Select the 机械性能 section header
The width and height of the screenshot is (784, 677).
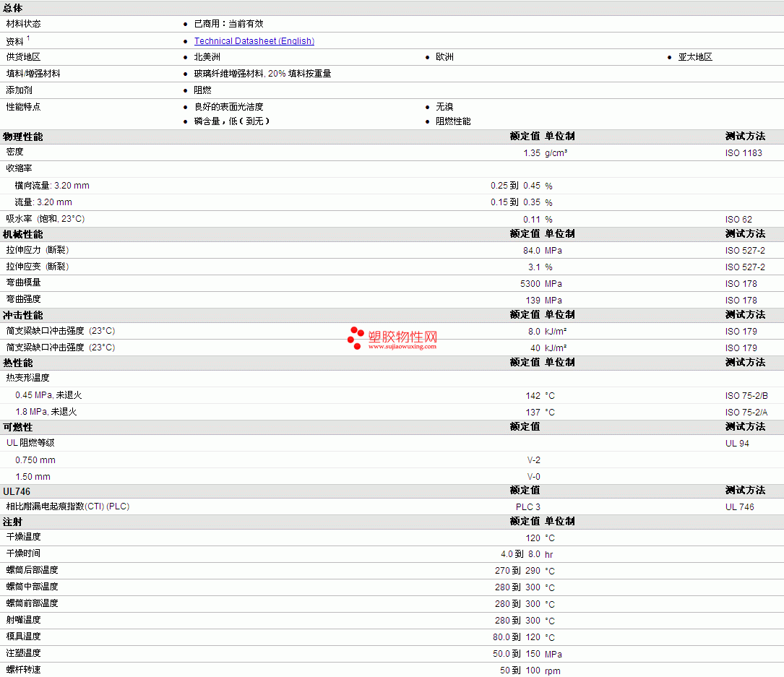[x=23, y=234]
